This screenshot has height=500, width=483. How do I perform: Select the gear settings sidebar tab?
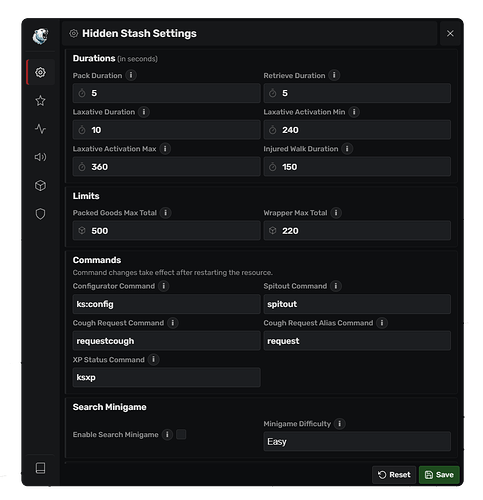point(40,72)
